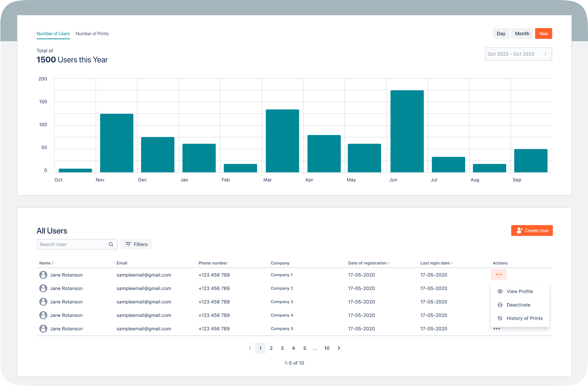The image size is (588, 386).
Task: Click the Deactivate circle-minus icon
Action: (x=500, y=305)
